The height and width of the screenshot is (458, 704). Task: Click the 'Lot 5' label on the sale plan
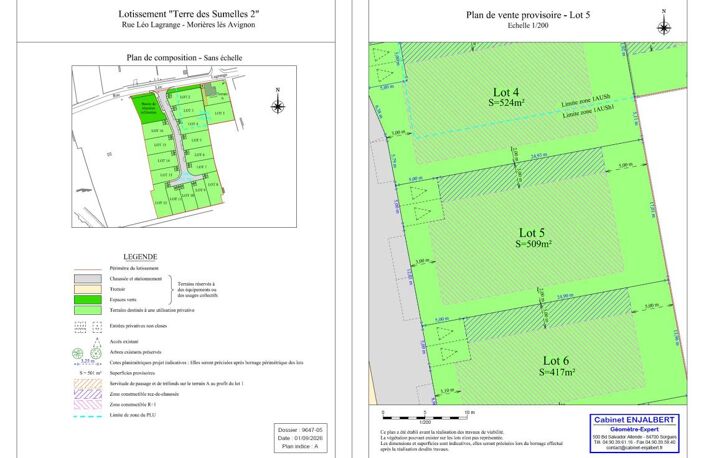click(532, 233)
